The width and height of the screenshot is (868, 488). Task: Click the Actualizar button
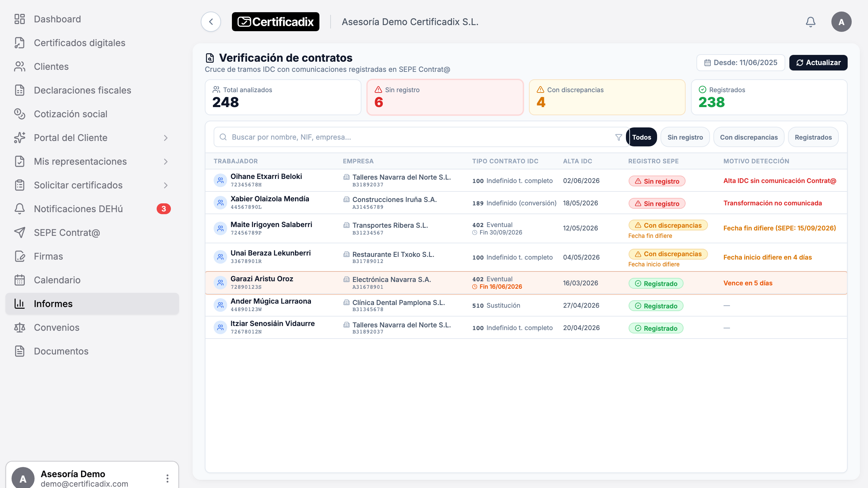point(818,63)
